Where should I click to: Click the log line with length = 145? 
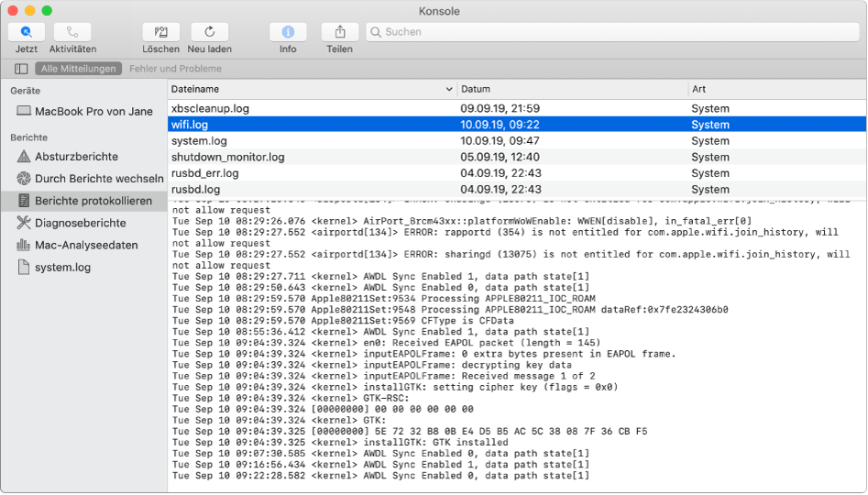click(386, 343)
